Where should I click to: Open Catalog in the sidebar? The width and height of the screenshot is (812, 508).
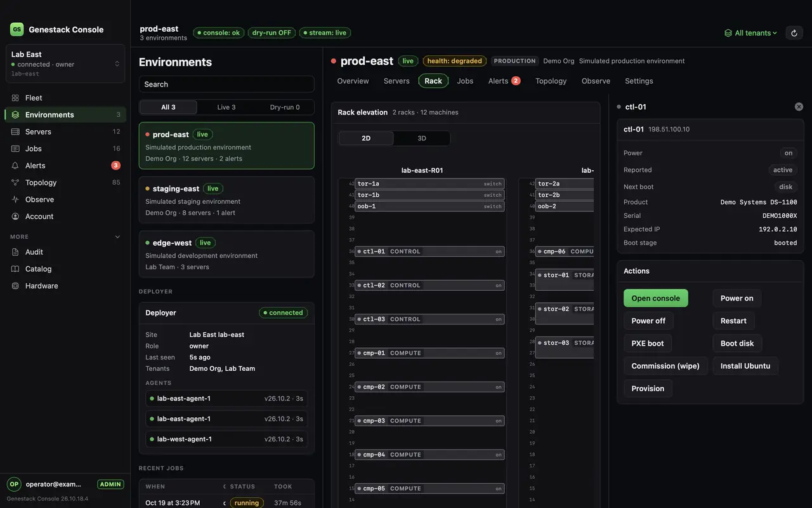[x=65, y=269]
